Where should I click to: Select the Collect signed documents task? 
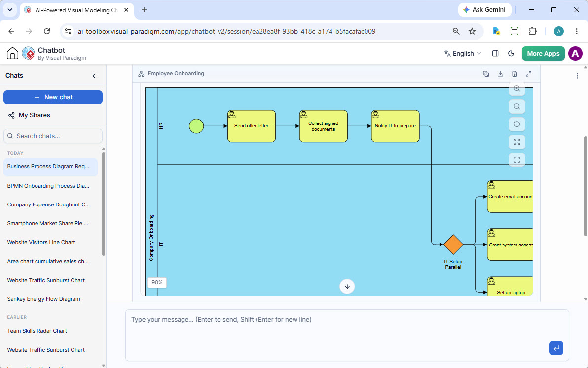coord(323,126)
